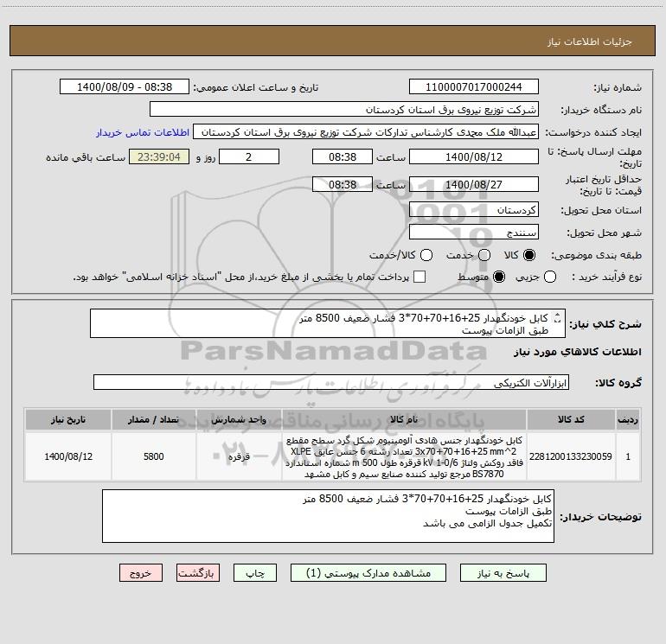Viewport: 666px width, 644px height.
Task: Click the شرح کلی نیاز text area scroll arrows
Action: click(557, 318)
